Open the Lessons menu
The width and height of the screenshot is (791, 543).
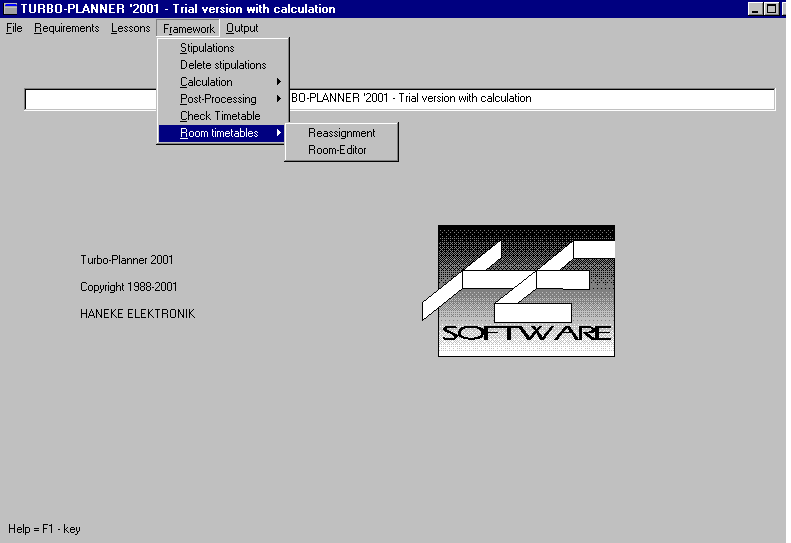tap(130, 28)
